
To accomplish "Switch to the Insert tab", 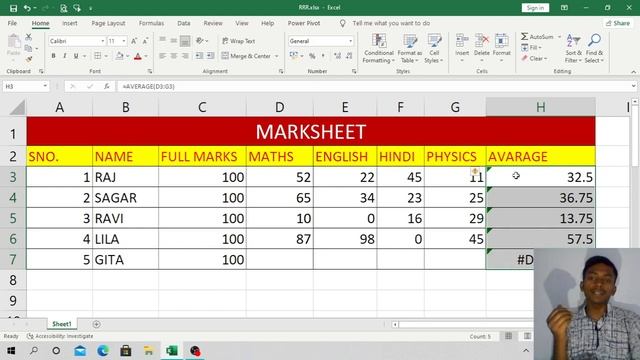I will 70,23.
